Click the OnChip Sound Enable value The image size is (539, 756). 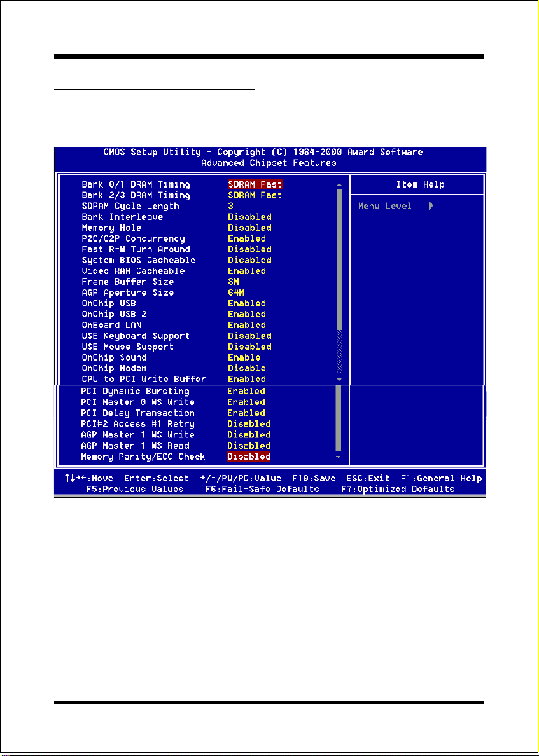tap(244, 357)
